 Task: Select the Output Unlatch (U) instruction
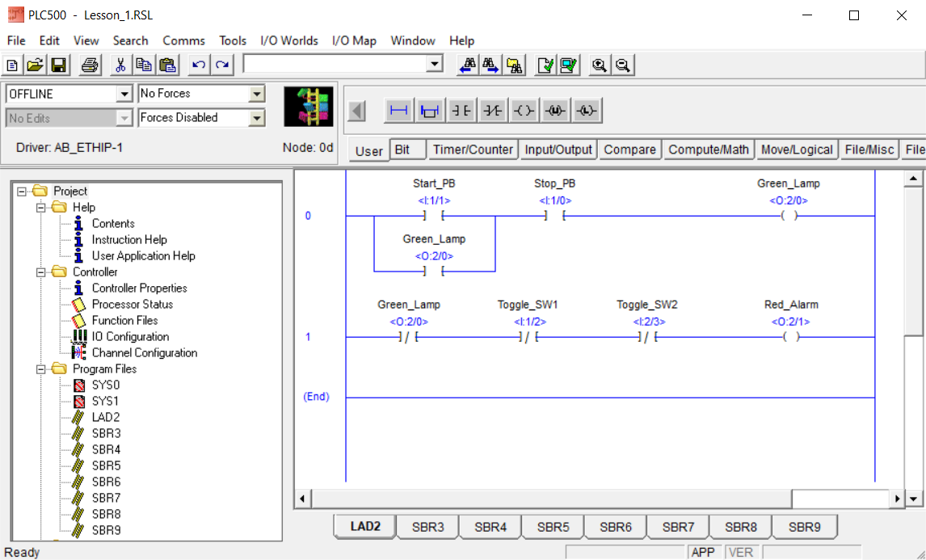tap(555, 111)
